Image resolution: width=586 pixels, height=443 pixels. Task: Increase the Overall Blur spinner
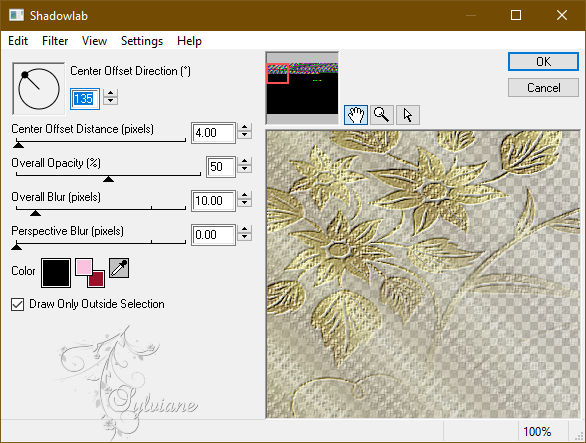click(244, 195)
